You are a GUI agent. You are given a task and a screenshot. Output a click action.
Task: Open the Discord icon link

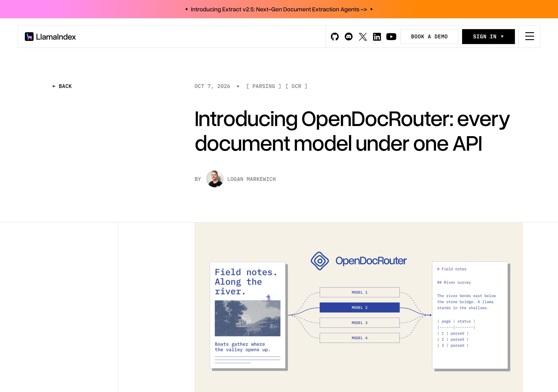pyautogui.click(x=349, y=37)
